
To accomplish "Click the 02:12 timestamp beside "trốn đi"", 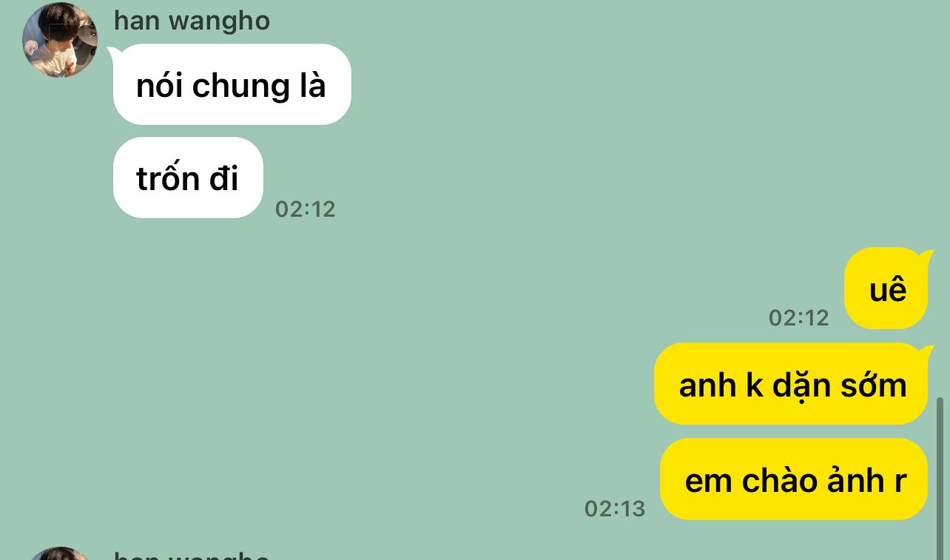I will (x=305, y=209).
